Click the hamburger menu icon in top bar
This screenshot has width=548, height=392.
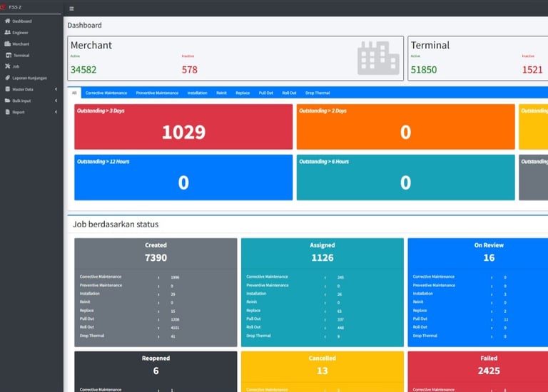coord(71,9)
